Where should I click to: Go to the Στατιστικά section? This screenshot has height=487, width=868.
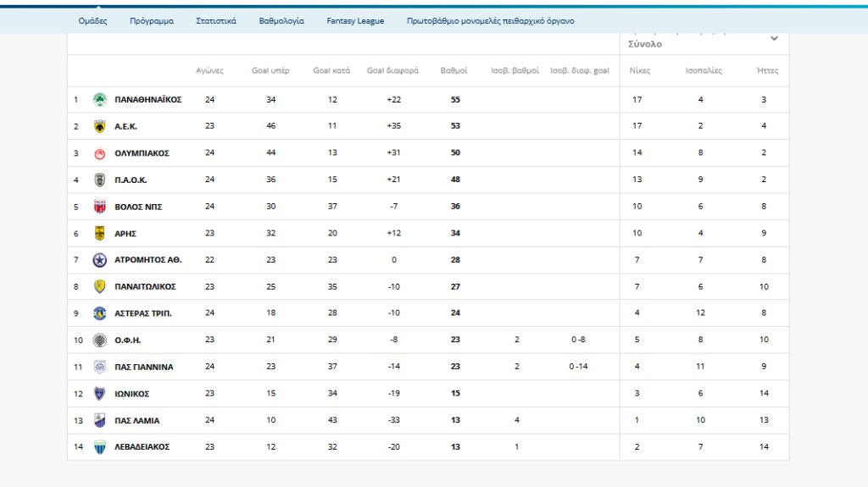pyautogui.click(x=216, y=21)
